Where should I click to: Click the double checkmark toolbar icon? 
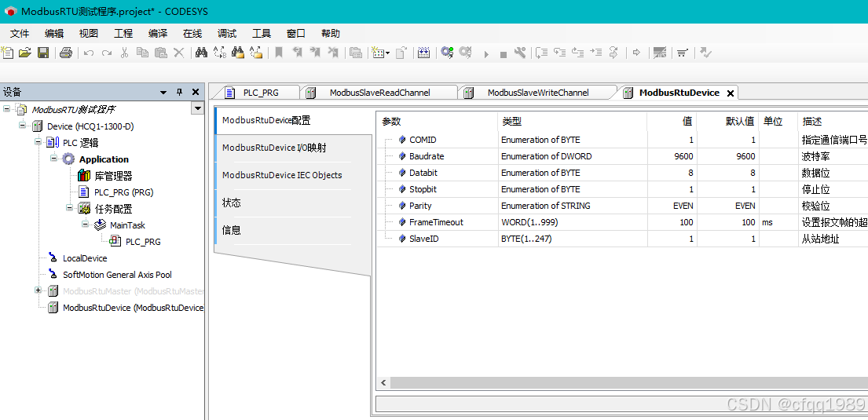tap(705, 53)
